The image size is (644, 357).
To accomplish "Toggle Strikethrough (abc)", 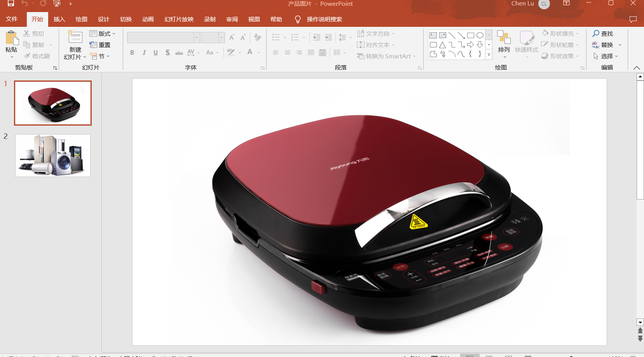I will pos(179,52).
